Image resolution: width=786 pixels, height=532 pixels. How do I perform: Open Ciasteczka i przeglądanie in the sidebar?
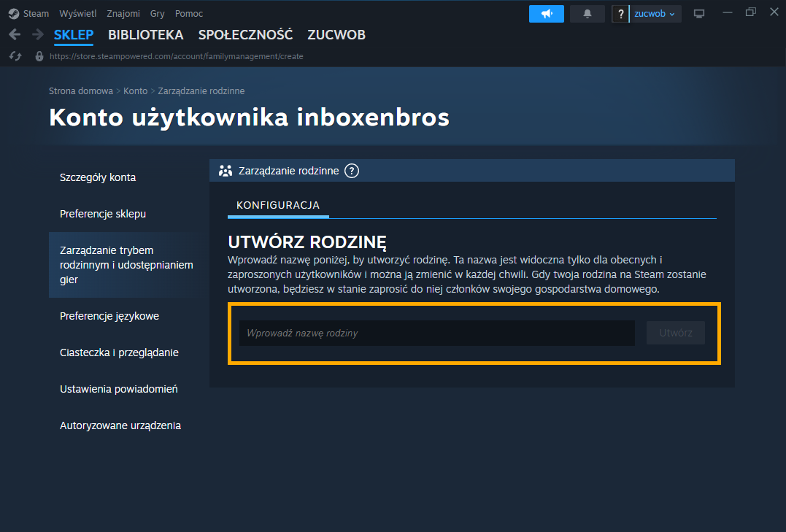(119, 352)
